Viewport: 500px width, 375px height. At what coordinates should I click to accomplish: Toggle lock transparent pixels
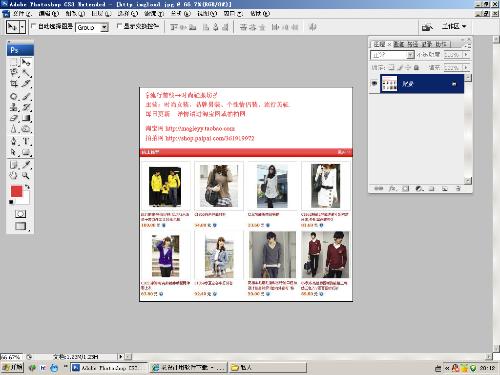[x=391, y=67]
